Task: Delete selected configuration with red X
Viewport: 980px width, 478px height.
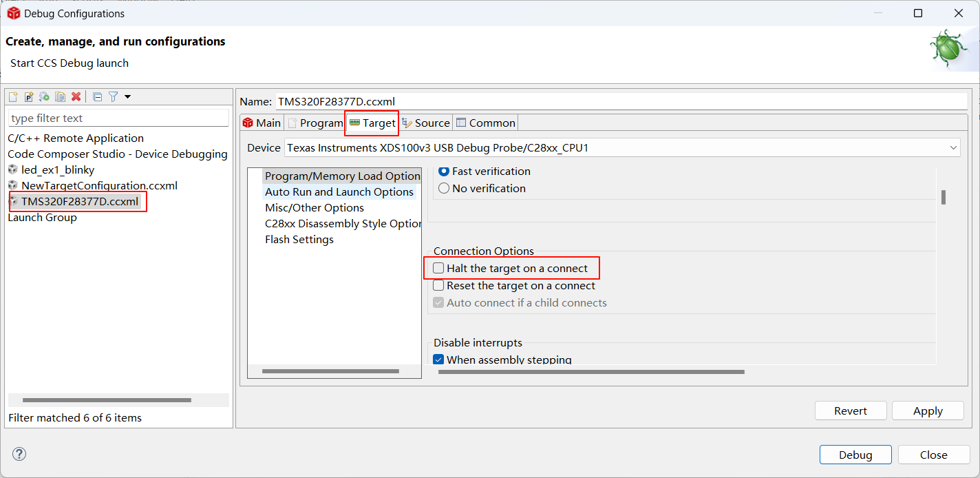Action: click(x=76, y=97)
